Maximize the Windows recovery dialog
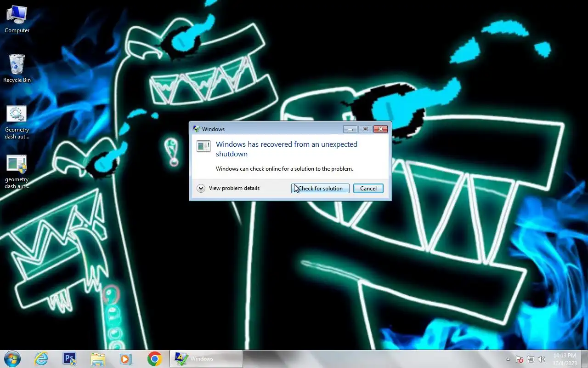 (365, 129)
